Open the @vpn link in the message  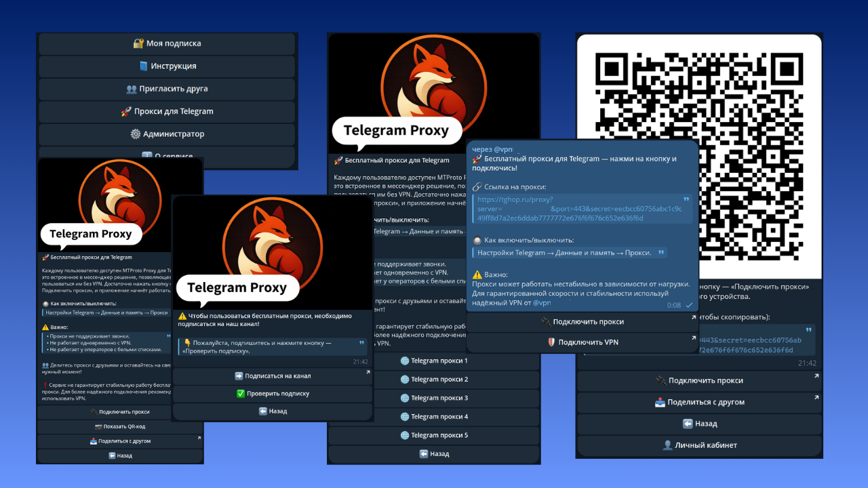[x=542, y=303]
